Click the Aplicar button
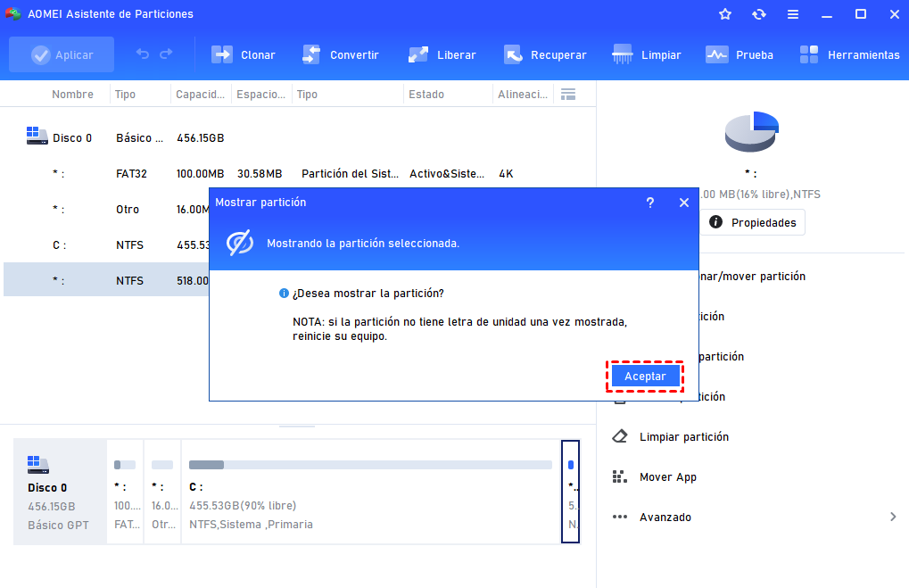This screenshot has height=588, width=909. tap(61, 54)
